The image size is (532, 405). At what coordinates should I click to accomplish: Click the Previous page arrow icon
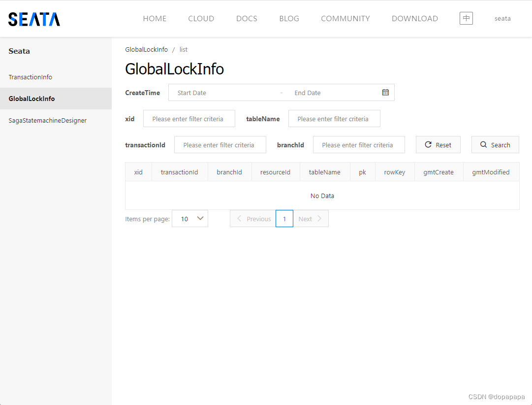pyautogui.click(x=239, y=218)
